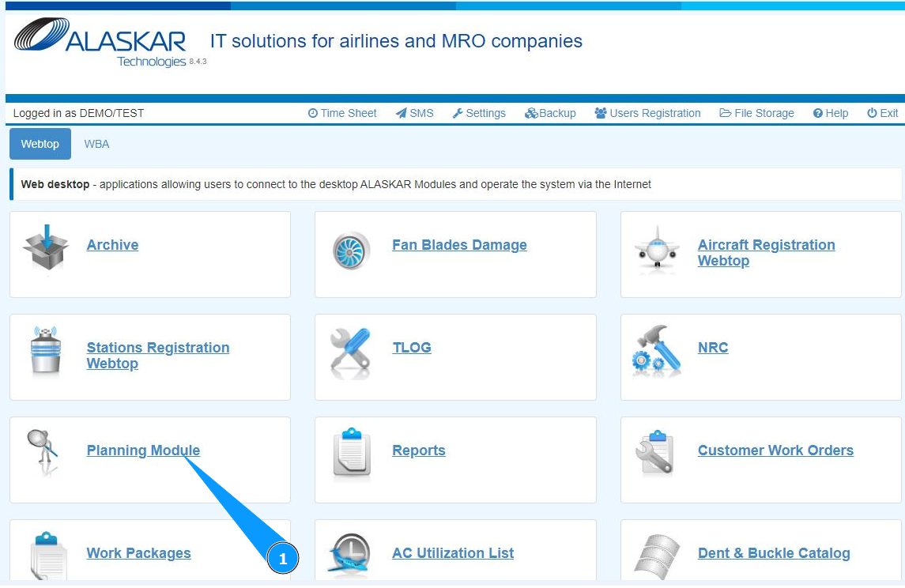
Task: Click the Reports clipboard icon
Action: pos(352,454)
